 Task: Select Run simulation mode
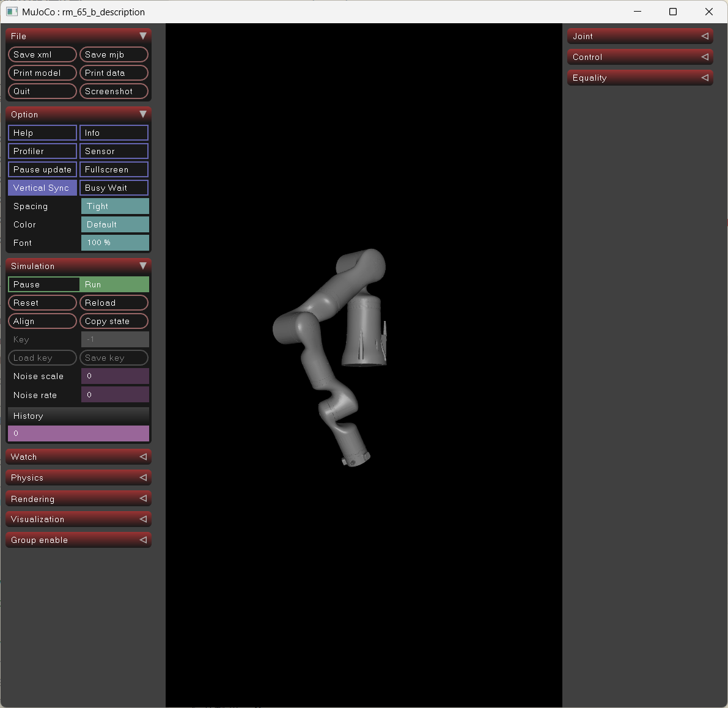(114, 284)
